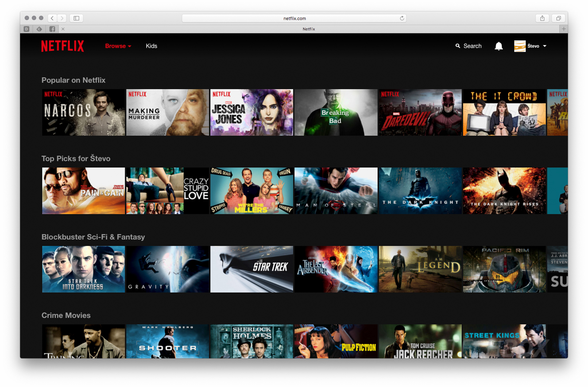The image size is (588, 387).
Task: Open The Dark Knight Rises thumbnail
Action: (504, 191)
